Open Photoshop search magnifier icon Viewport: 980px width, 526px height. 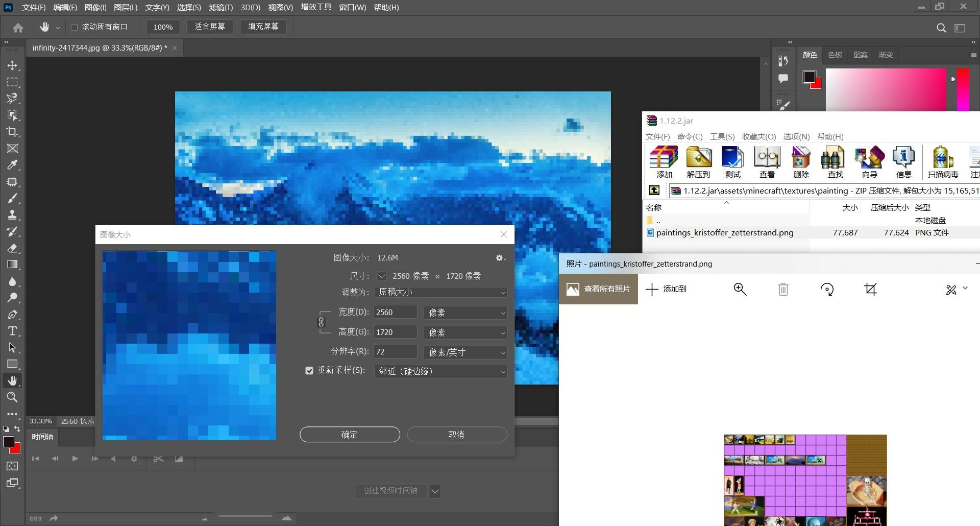point(941,28)
